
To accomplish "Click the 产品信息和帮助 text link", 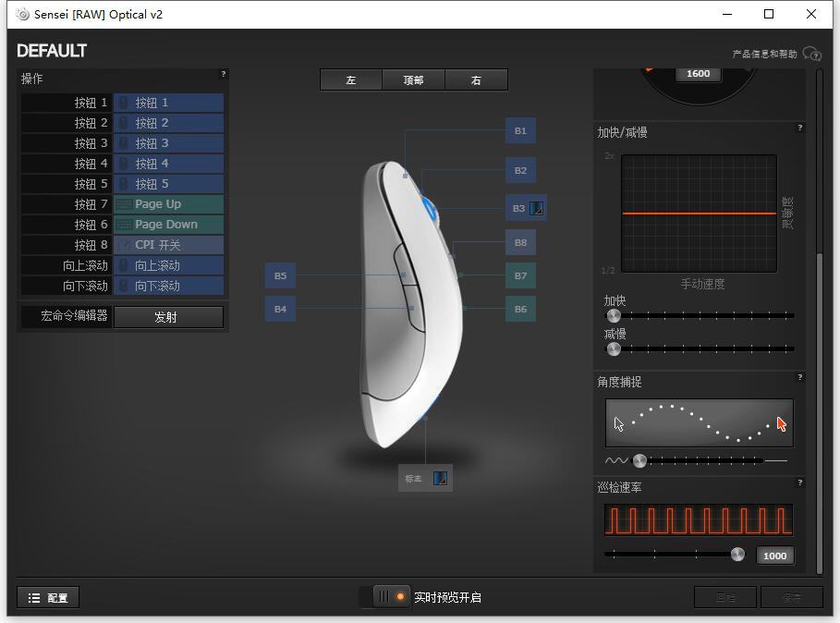I will point(764,55).
